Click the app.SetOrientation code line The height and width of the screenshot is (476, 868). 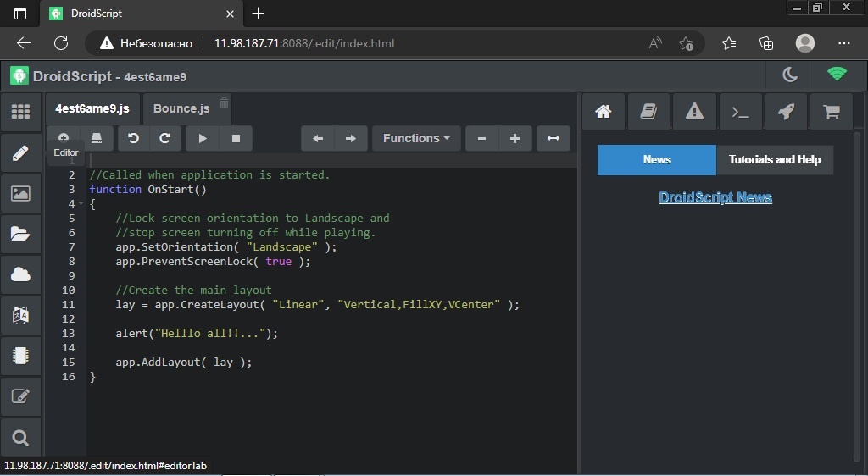click(x=225, y=247)
